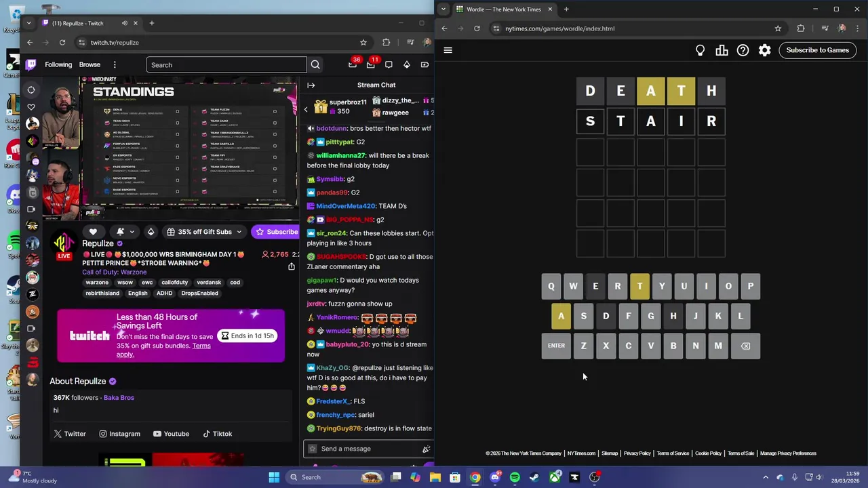Open Spotify from the Windows taskbar
The image size is (868, 488).
(x=515, y=477)
